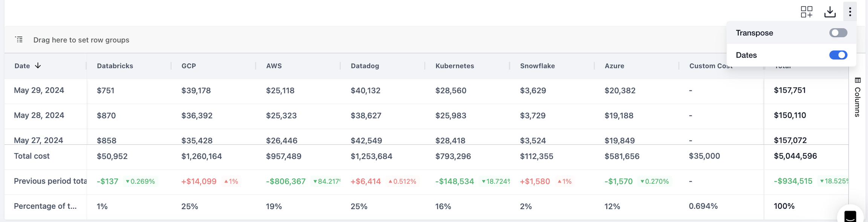Enable the Transpose switch
868x222 pixels.
pos(838,33)
